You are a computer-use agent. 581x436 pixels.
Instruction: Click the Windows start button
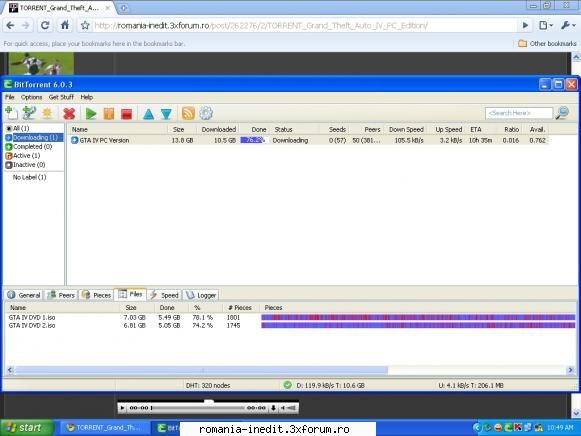point(26,428)
